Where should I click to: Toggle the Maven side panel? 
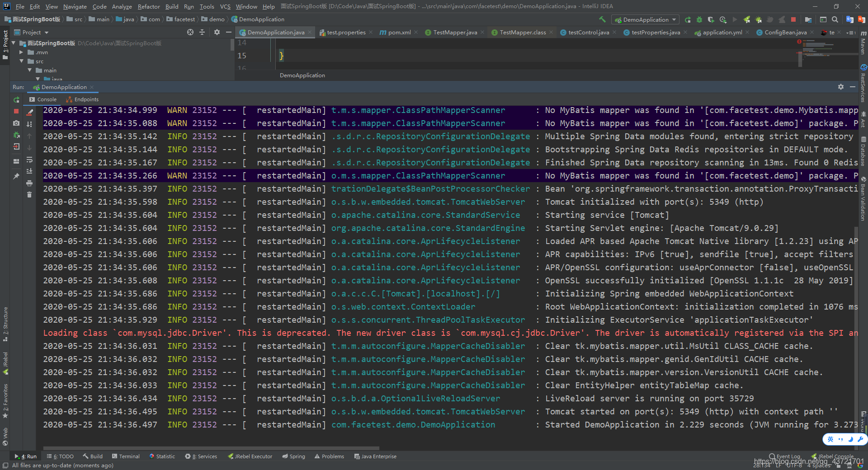(863, 43)
